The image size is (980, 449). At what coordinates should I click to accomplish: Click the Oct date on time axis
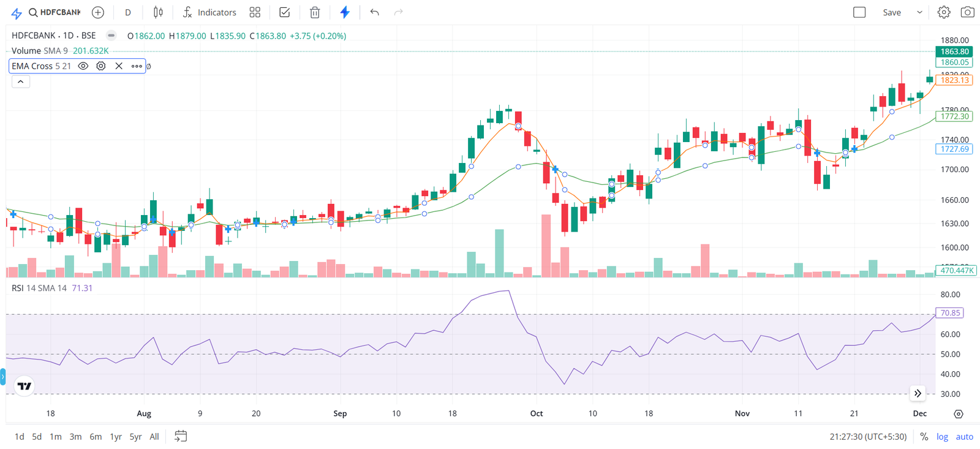click(537, 413)
